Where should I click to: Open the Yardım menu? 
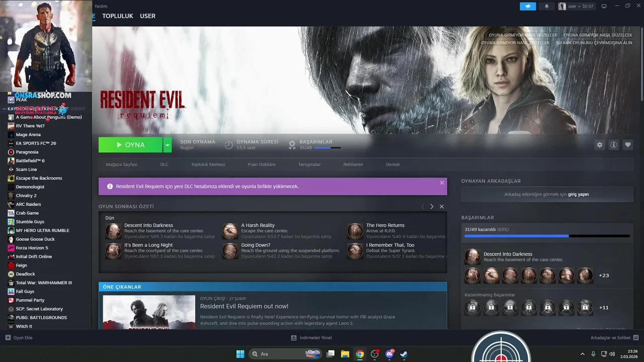coord(101,6)
